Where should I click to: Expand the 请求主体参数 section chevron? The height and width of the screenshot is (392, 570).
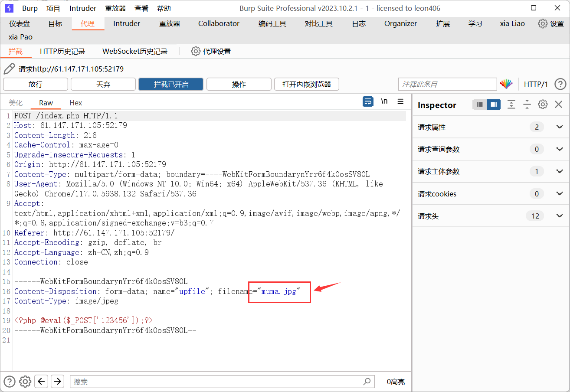[559, 171]
